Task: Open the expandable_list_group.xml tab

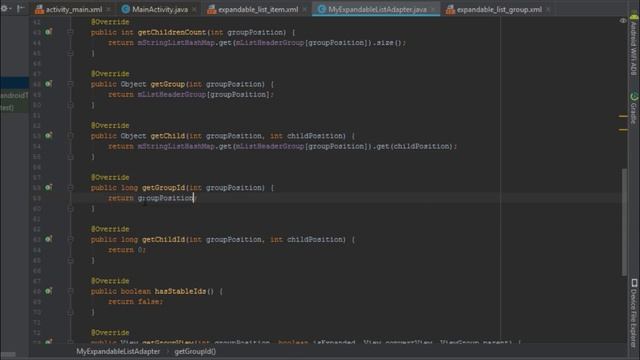Action: click(x=499, y=9)
